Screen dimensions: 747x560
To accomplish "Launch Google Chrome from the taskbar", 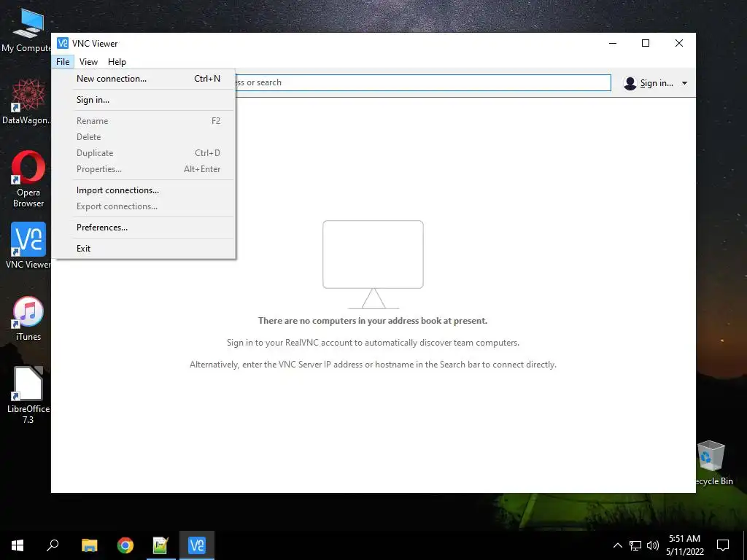I will coord(125,545).
